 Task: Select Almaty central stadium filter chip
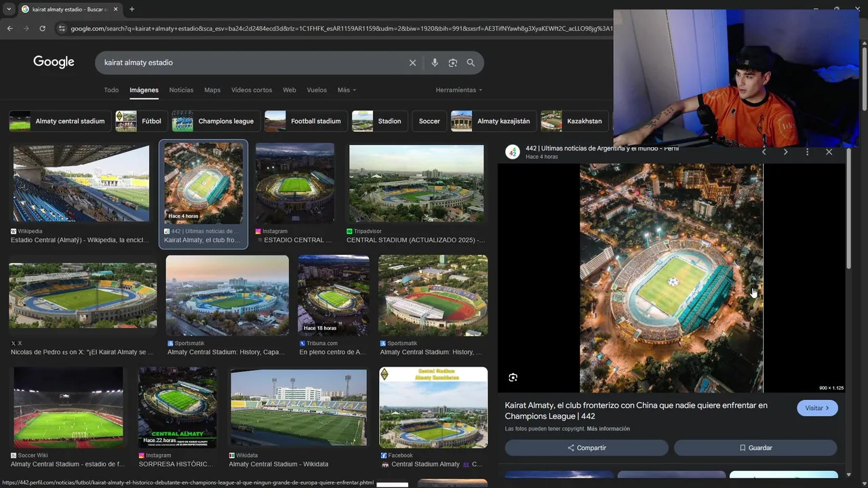point(59,121)
